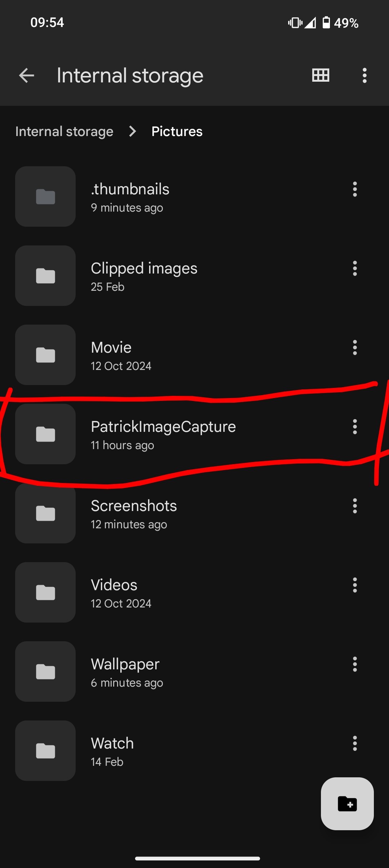Tap the Watch folder icon
Screen dimensions: 389x868
pos(45,751)
